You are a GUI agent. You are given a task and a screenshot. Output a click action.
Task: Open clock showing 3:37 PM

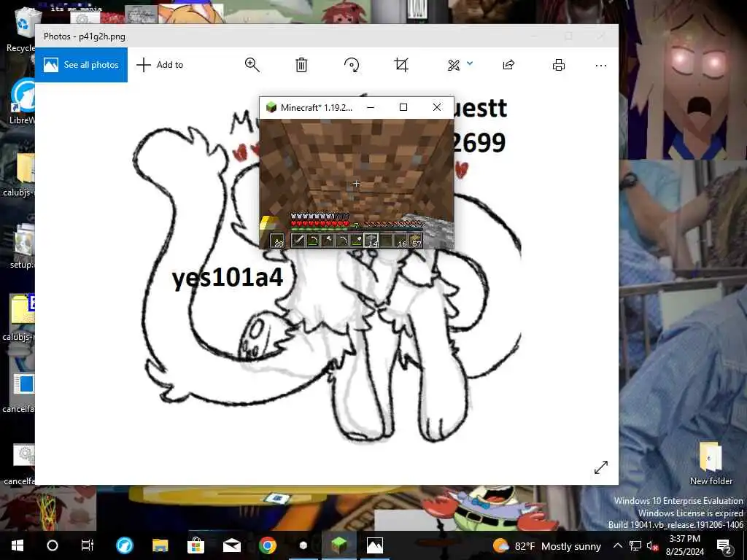[x=684, y=545]
